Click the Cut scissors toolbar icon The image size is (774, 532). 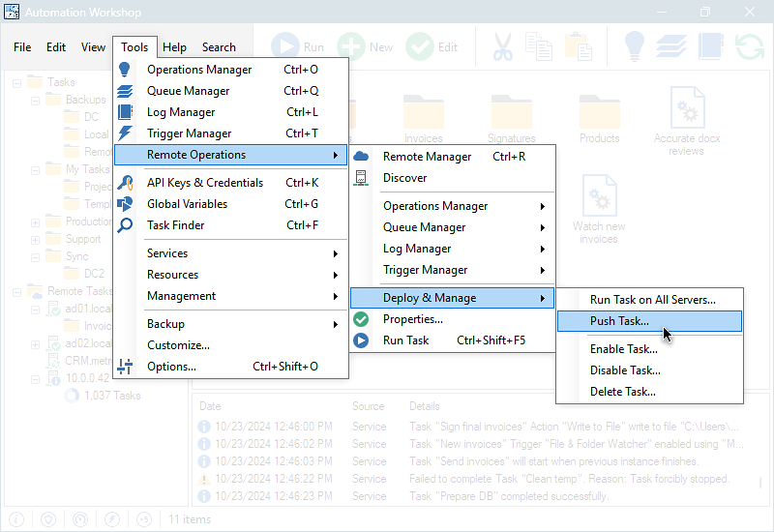point(502,46)
